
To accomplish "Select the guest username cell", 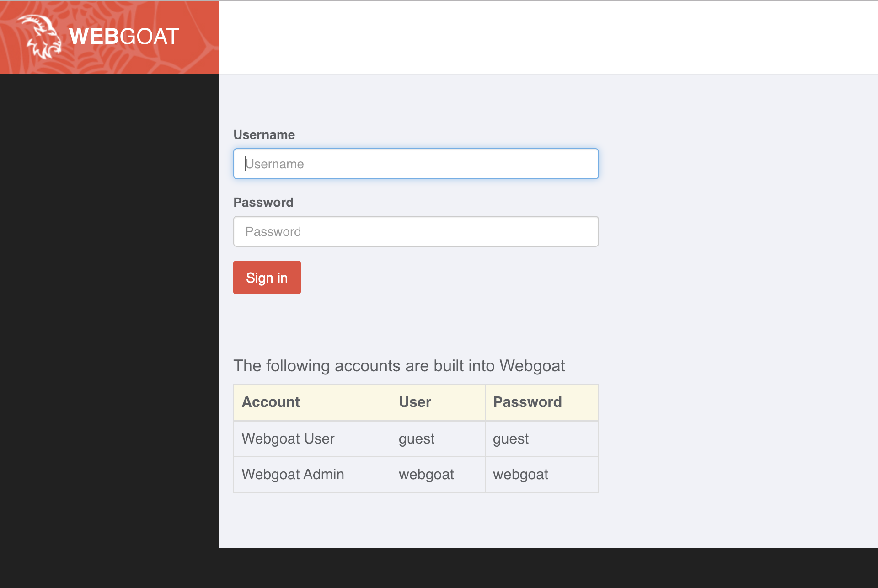I will pos(438,438).
